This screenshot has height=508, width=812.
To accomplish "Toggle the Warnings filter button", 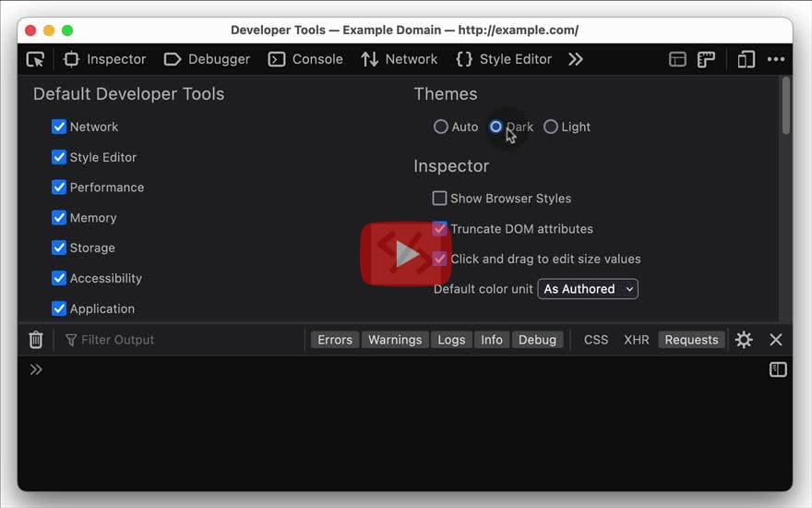I will click(395, 340).
